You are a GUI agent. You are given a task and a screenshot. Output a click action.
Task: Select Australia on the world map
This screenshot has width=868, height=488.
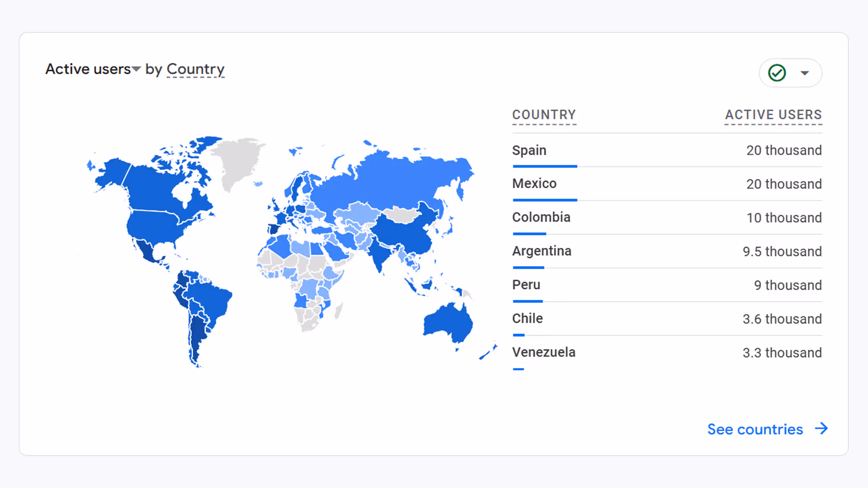(448, 321)
